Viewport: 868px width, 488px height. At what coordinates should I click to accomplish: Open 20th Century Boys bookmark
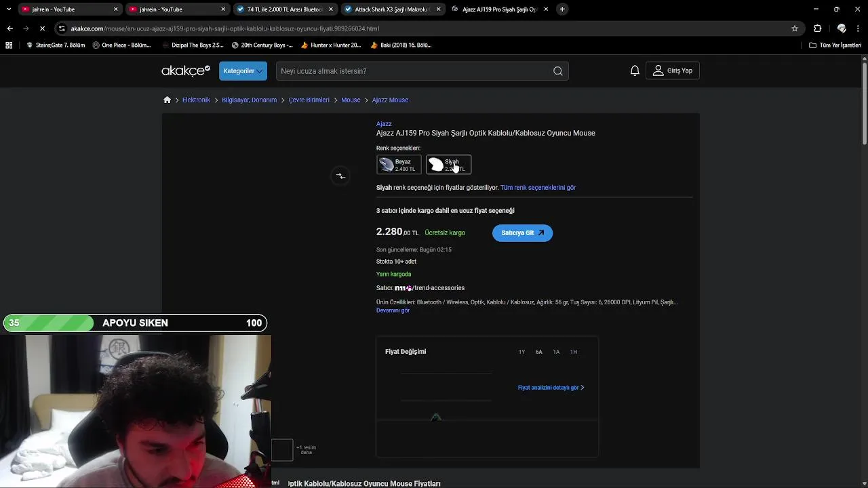tap(262, 45)
